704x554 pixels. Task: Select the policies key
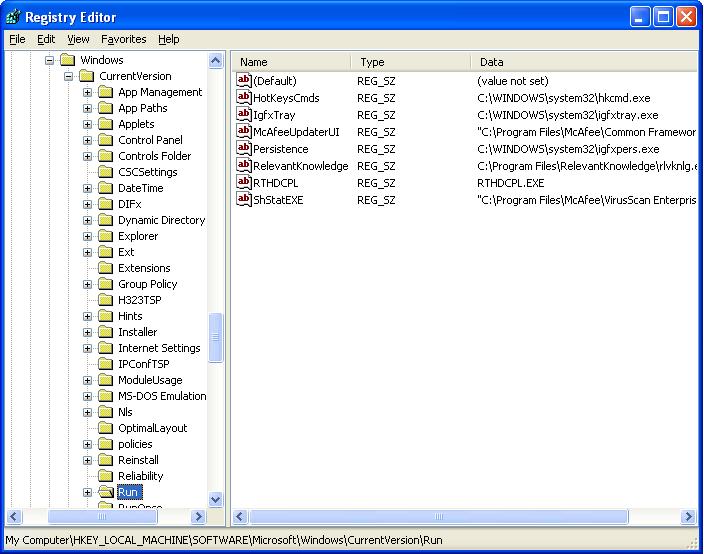(x=135, y=444)
